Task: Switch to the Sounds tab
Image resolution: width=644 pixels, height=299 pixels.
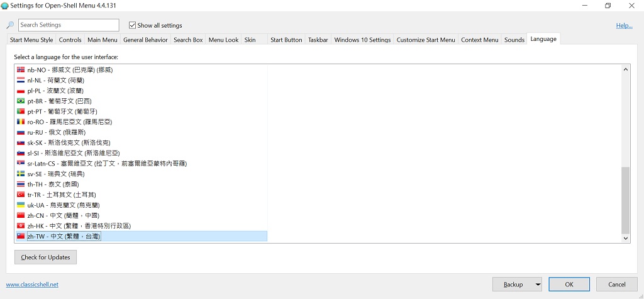Action: coord(514,40)
